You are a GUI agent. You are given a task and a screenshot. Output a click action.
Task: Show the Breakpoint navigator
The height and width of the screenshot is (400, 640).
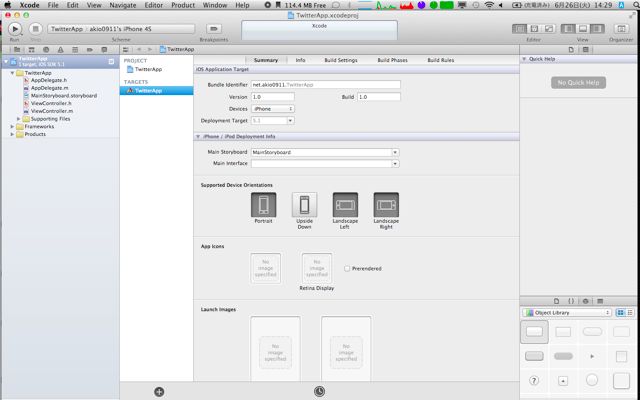90,49
